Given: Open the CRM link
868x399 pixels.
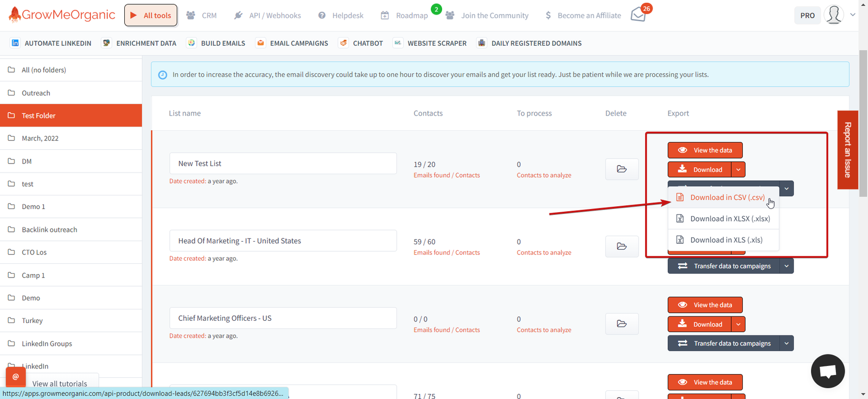Looking at the screenshot, I should click(201, 15).
